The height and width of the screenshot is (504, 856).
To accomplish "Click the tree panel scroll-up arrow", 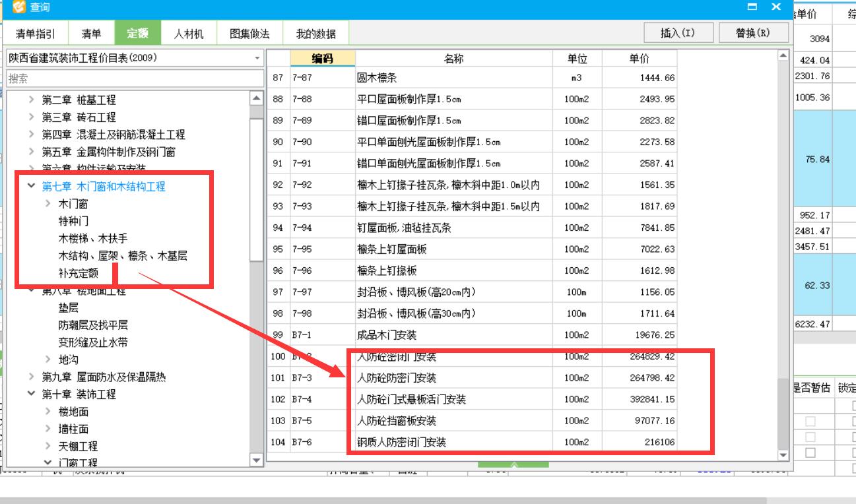I will [256, 99].
